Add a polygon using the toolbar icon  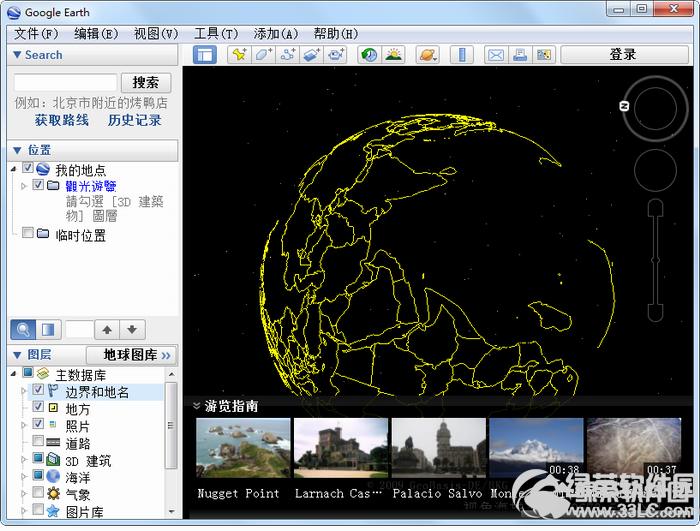pyautogui.click(x=263, y=55)
